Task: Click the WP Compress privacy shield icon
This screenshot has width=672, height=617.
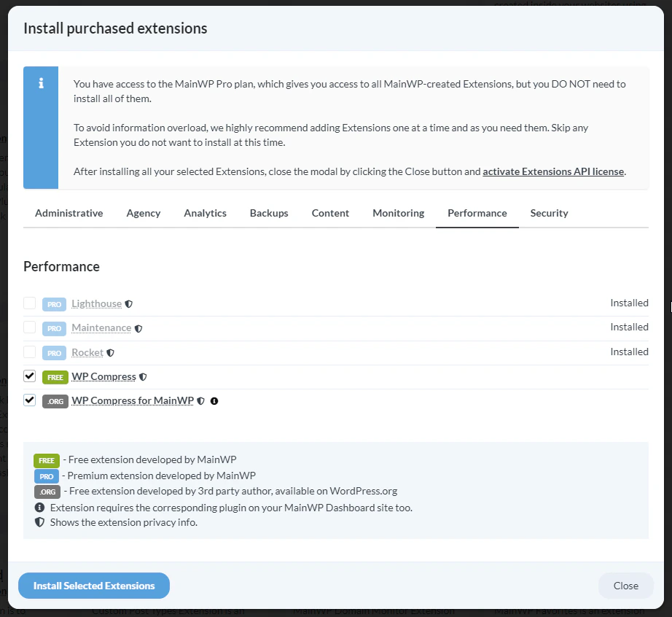Action: (143, 377)
